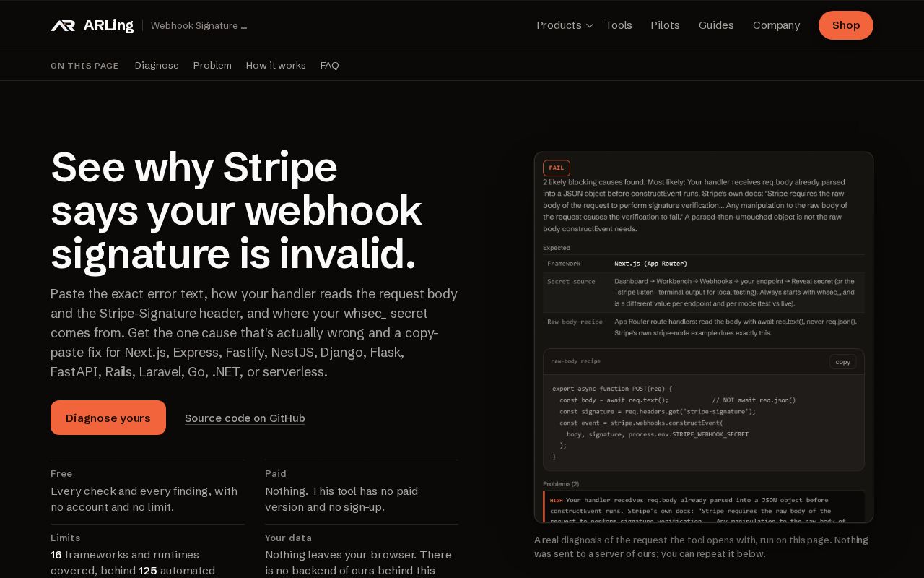Click the 'Expected' section label
The height and width of the screenshot is (578, 924).
pyautogui.click(x=557, y=248)
